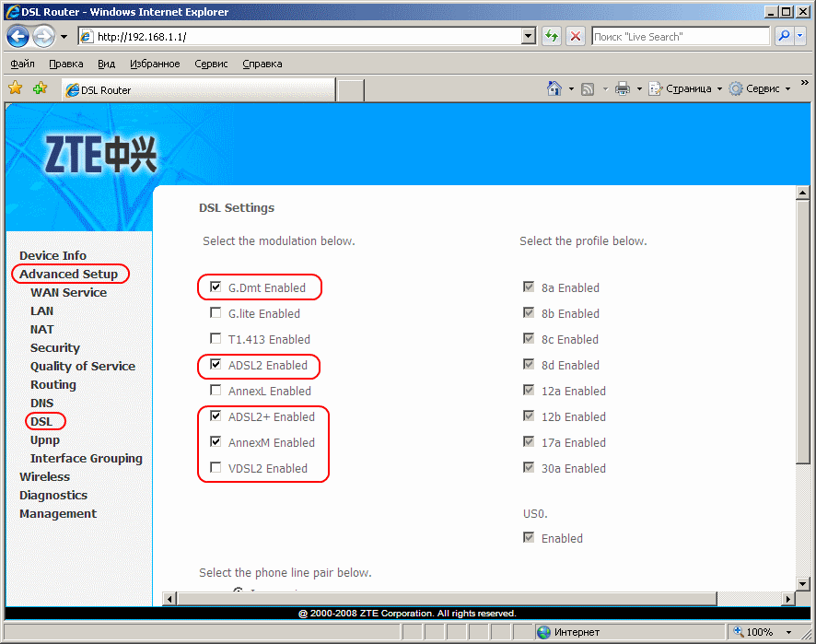Click the browser Forward arrow button
The image size is (816, 644).
pyautogui.click(x=43, y=37)
